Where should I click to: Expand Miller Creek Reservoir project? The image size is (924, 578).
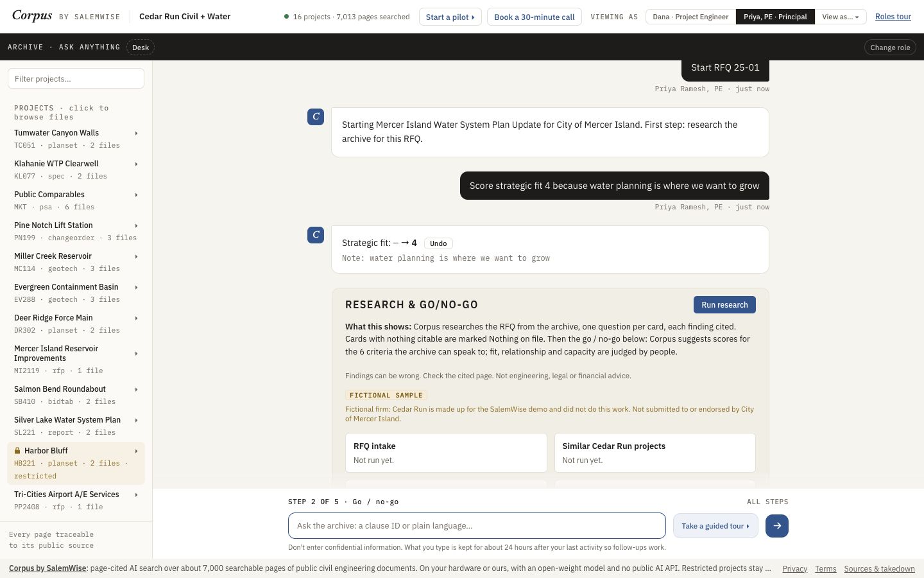[76, 262]
